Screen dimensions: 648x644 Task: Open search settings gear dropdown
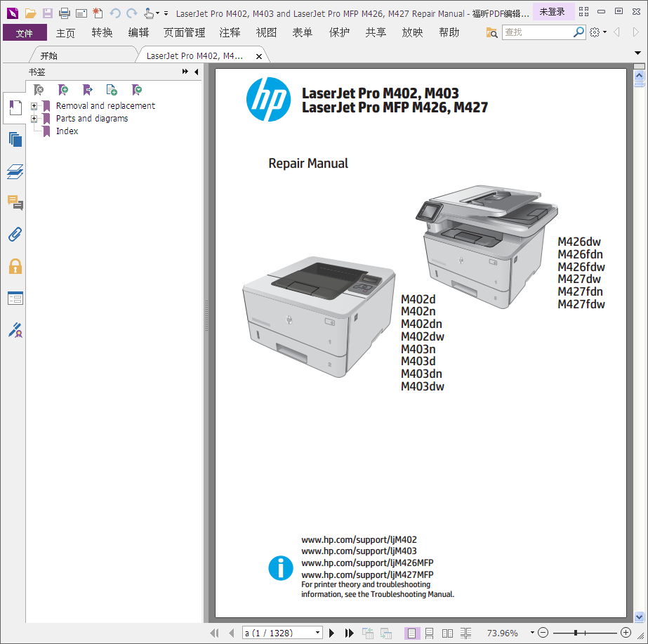(x=598, y=32)
